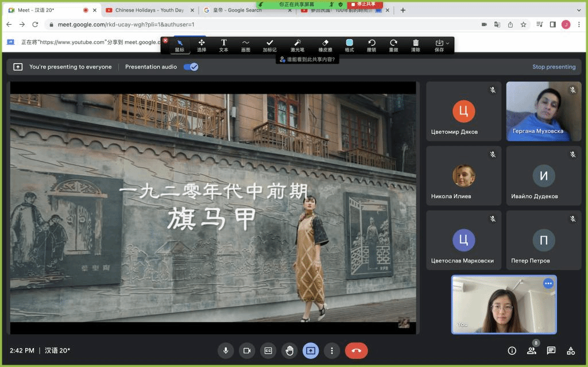Select Ивайло Дудеков participant tile
The height and width of the screenshot is (367, 588).
click(544, 176)
